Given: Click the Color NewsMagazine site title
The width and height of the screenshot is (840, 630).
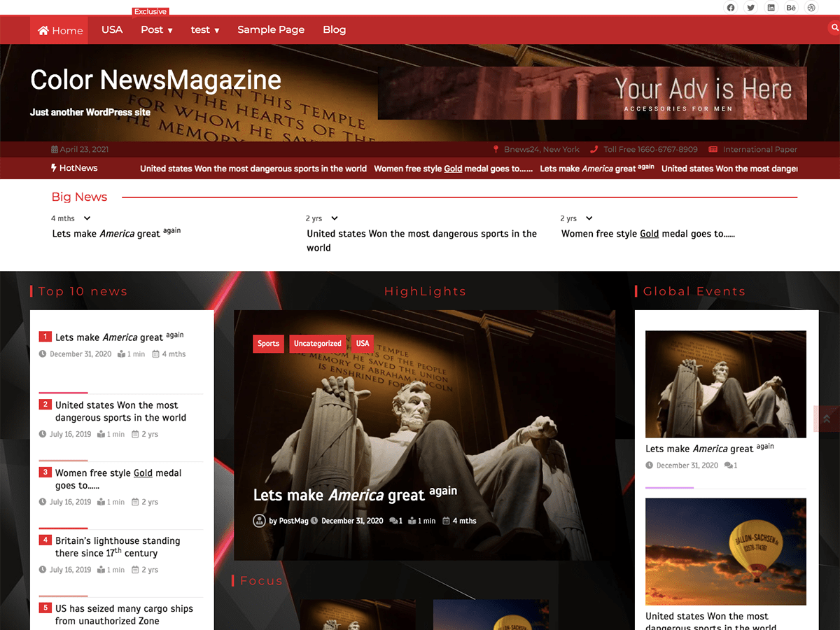Looking at the screenshot, I should (155, 80).
